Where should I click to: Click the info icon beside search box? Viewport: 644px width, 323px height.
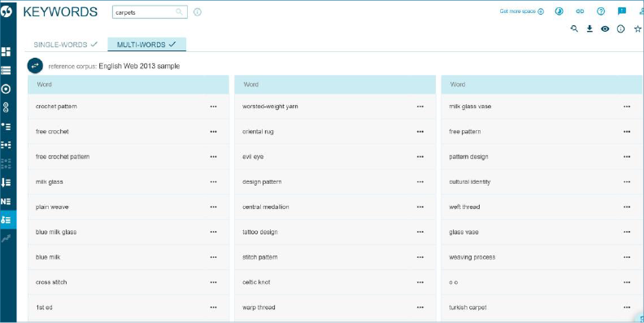(198, 12)
